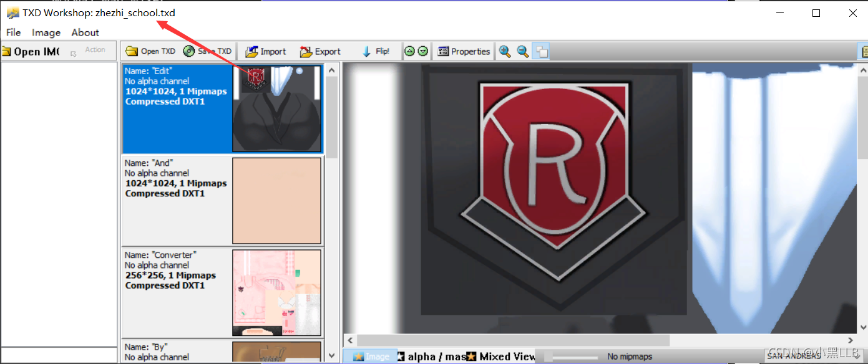Open the SAN ANDREAS game dropdown
Image resolution: width=868 pixels, height=364 pixels.
pyautogui.click(x=813, y=356)
